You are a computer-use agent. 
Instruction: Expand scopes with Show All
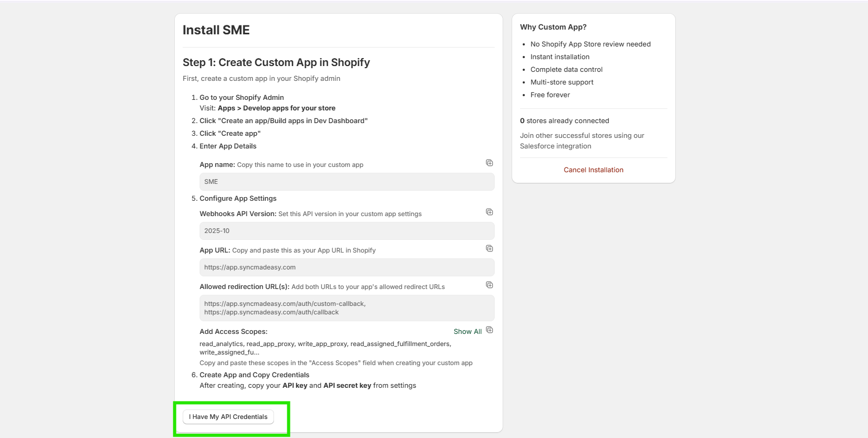[x=467, y=332]
